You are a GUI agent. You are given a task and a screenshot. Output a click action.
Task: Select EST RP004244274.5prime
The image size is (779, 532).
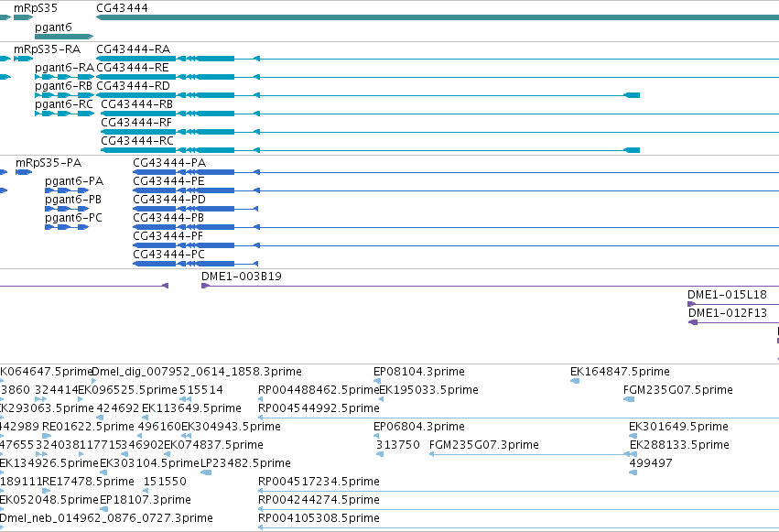click(319, 501)
